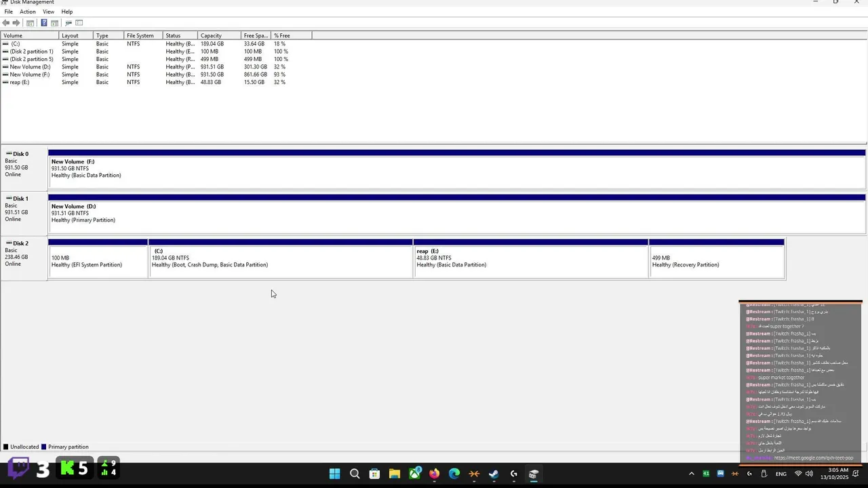Sort by the Capacity column header
Viewport: 868px width, 488px height.
click(220, 35)
